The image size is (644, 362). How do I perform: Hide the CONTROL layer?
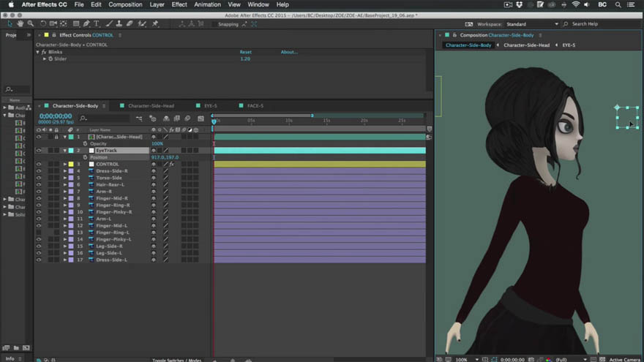(x=39, y=164)
